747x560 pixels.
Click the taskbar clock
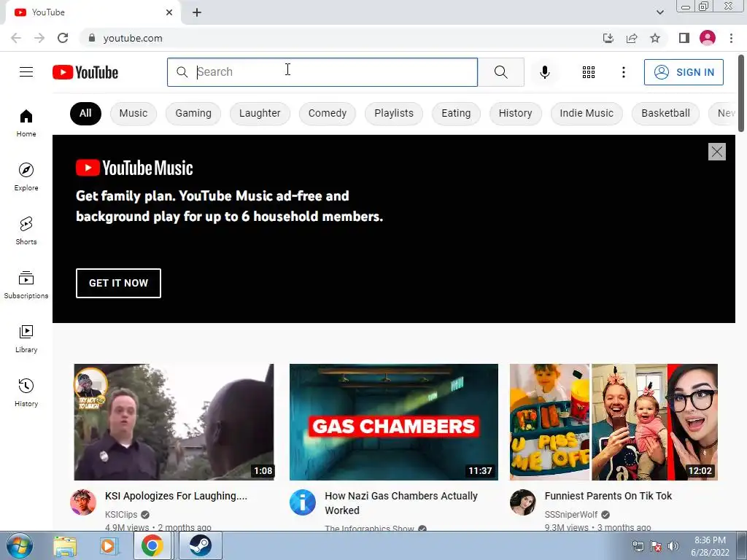pyautogui.click(x=710, y=546)
